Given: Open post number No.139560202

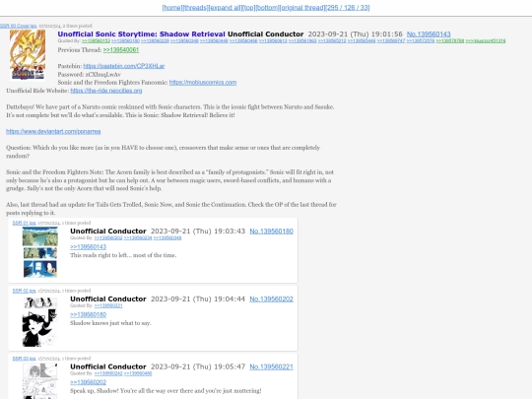Looking at the screenshot, I should point(272,299).
